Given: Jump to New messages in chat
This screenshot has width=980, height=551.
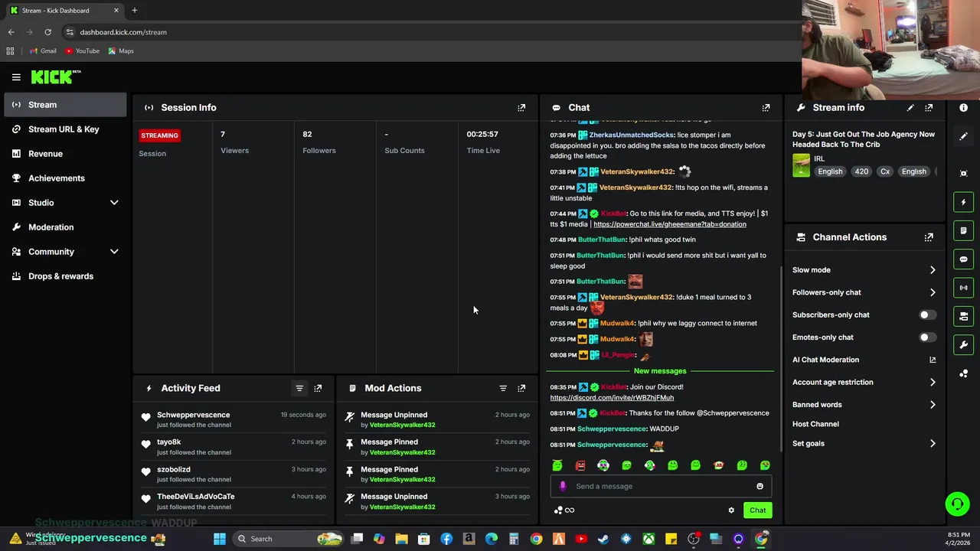Looking at the screenshot, I should 660,371.
